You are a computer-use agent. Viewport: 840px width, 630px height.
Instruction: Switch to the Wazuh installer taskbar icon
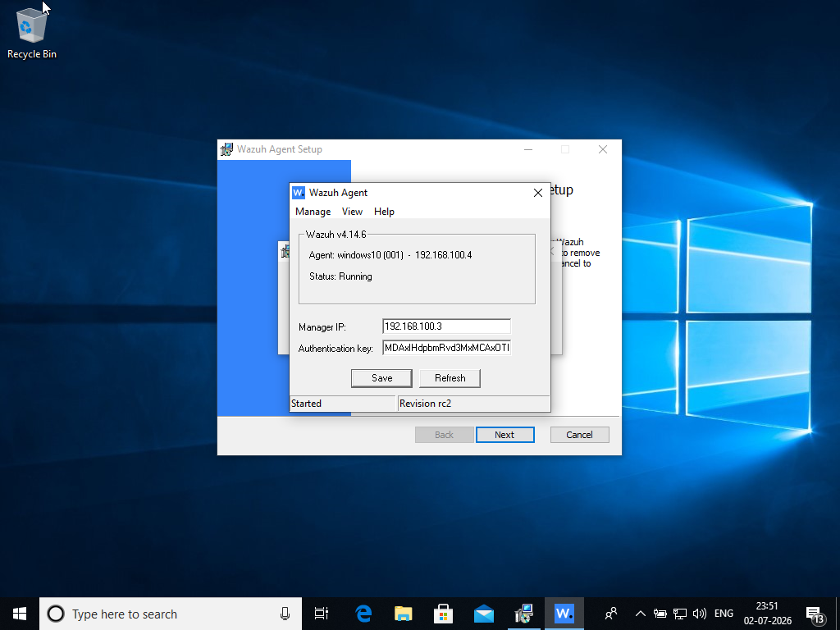[523, 614]
